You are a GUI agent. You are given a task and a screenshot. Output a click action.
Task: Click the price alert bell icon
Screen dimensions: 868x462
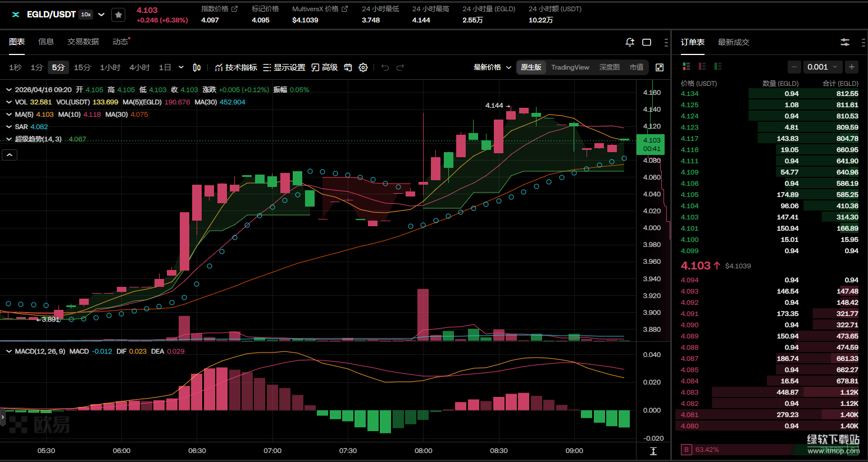630,42
